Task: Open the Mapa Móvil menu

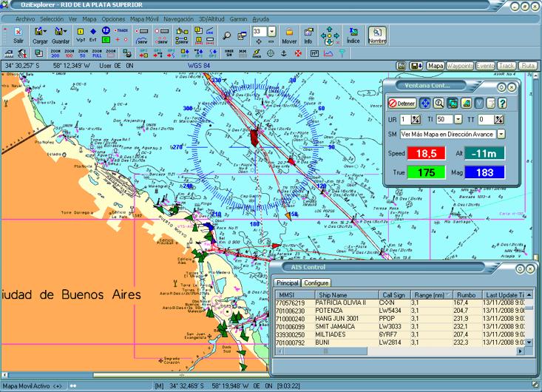Action: point(144,19)
